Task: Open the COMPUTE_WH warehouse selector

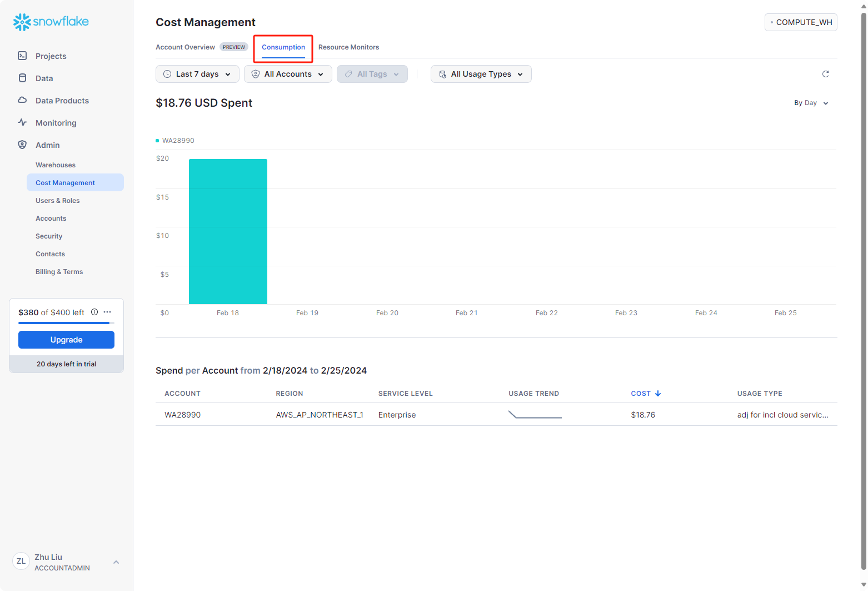Action: coord(801,22)
